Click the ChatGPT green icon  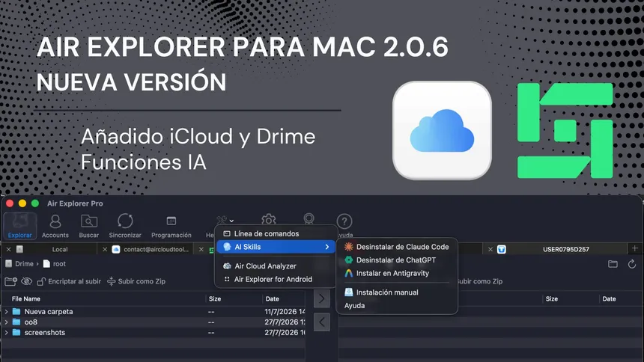[349, 260]
